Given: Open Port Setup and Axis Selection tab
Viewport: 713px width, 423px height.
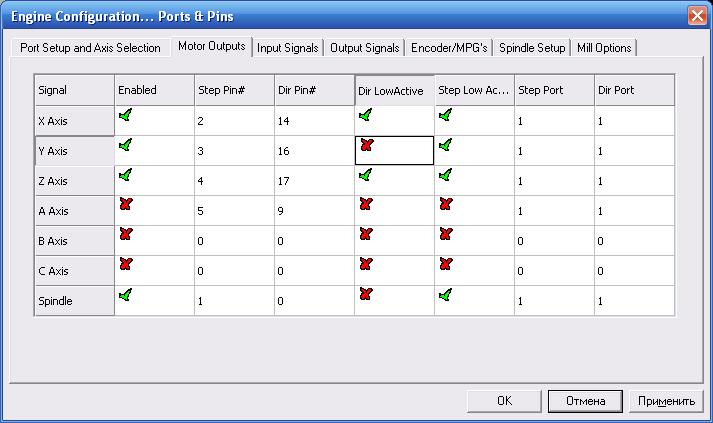Looking at the screenshot, I should point(90,48).
